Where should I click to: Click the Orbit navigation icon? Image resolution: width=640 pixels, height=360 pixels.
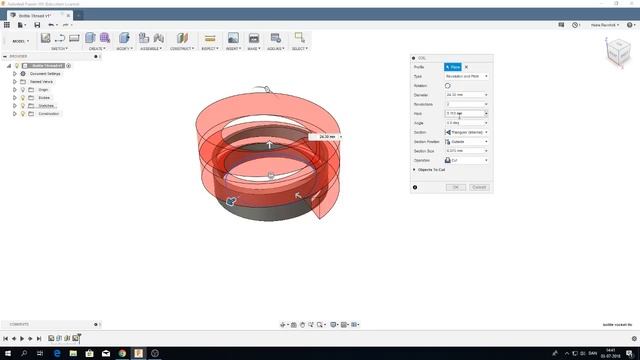282,325
